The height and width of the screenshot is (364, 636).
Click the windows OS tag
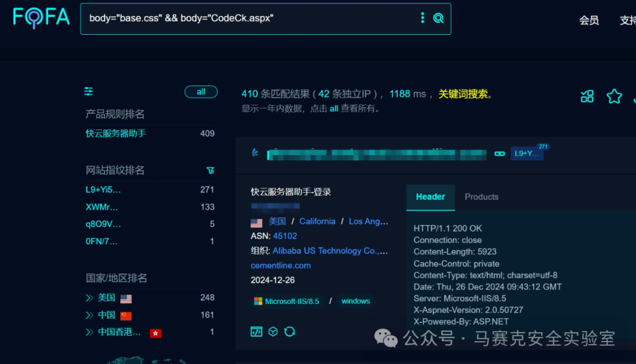pos(356,301)
